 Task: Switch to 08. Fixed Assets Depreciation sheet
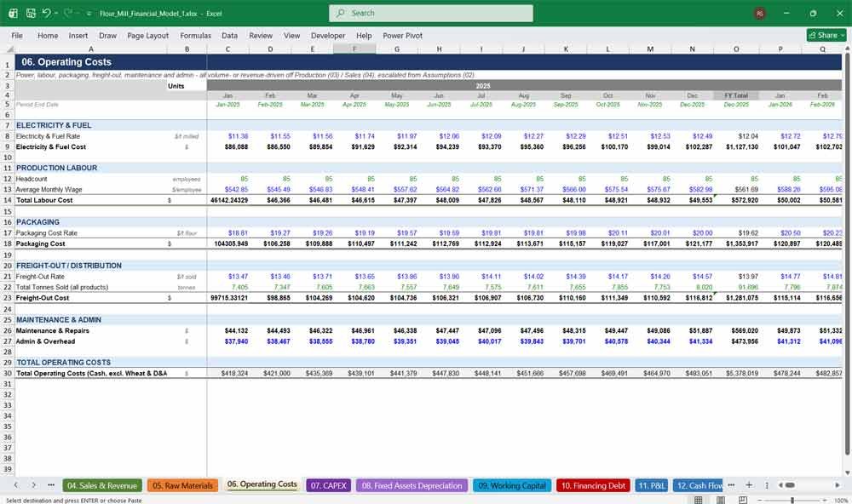pos(412,485)
